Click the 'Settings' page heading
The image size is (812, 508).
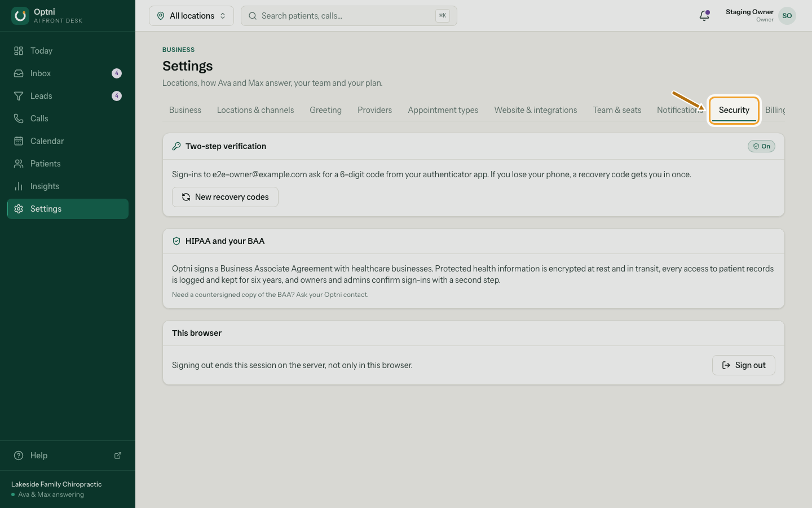click(188, 66)
